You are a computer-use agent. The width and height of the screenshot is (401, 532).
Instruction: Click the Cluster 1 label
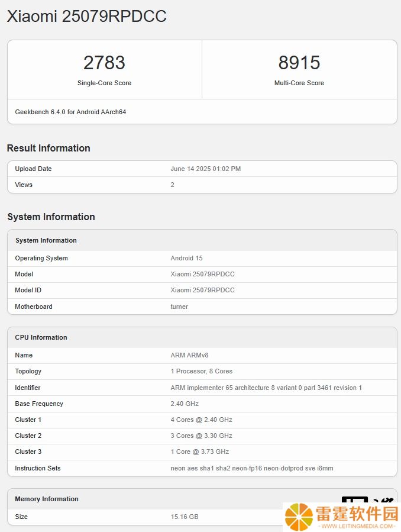pyautogui.click(x=28, y=420)
